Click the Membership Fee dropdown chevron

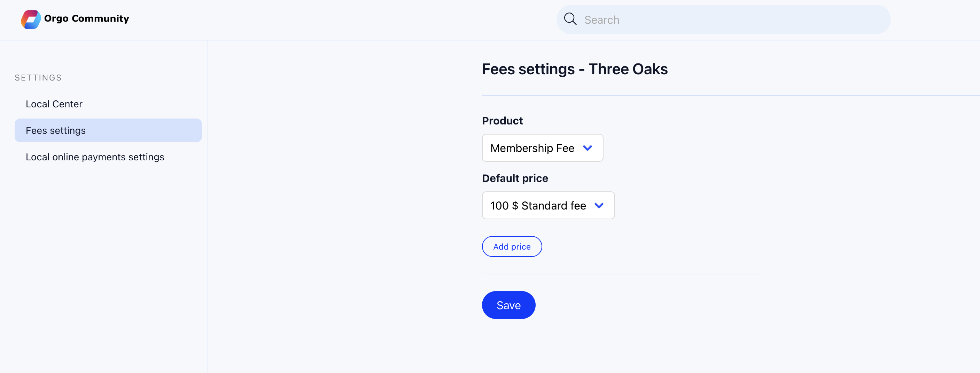pyautogui.click(x=588, y=148)
